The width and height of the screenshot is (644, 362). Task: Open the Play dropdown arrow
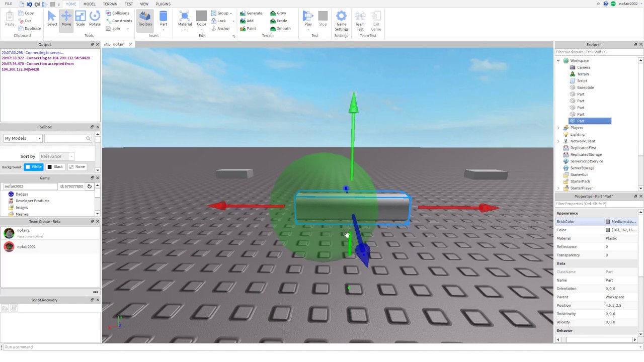[x=308, y=30]
